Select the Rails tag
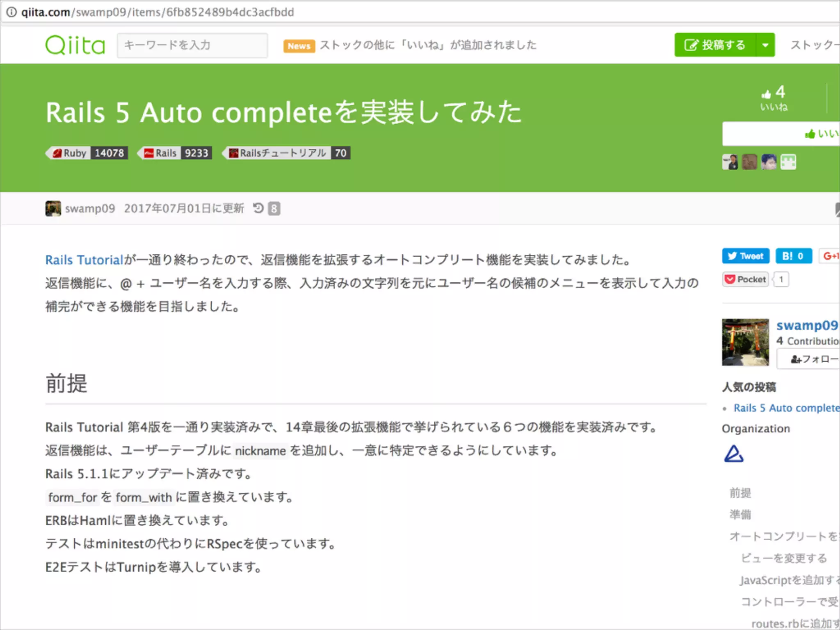 point(165,153)
